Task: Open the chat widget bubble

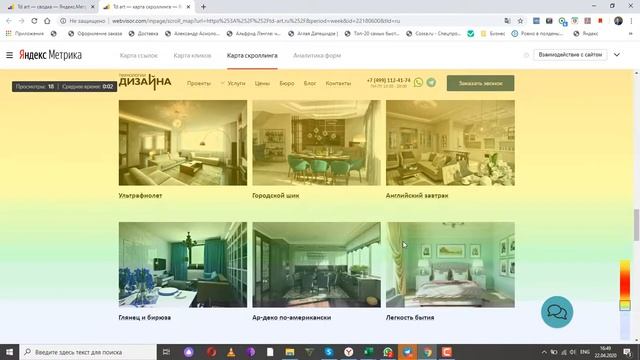Action: pyautogui.click(x=557, y=312)
